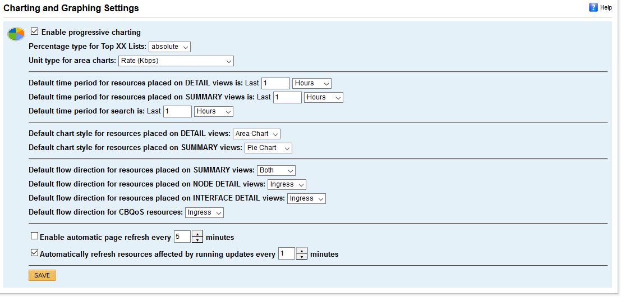
Task: Open SUMMARY views chart style Pie Chart dropdown
Action: pyautogui.click(x=268, y=148)
